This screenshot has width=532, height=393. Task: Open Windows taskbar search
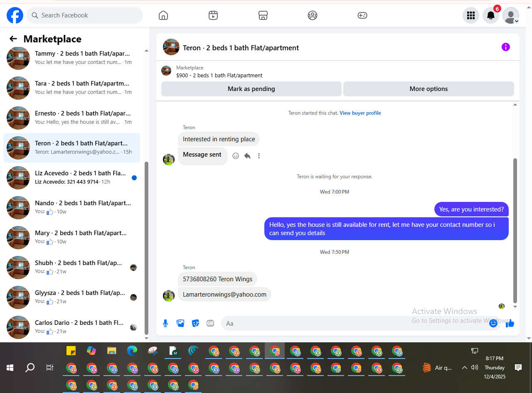(x=30, y=368)
